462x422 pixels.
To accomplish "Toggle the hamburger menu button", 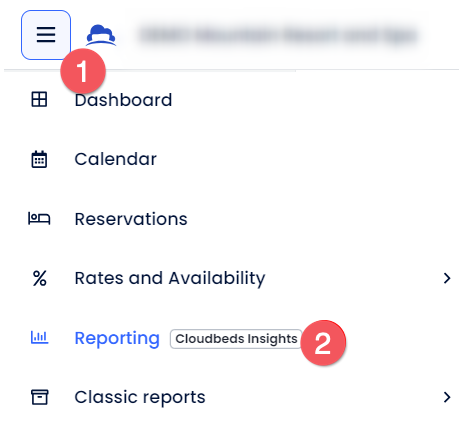I will (46, 35).
